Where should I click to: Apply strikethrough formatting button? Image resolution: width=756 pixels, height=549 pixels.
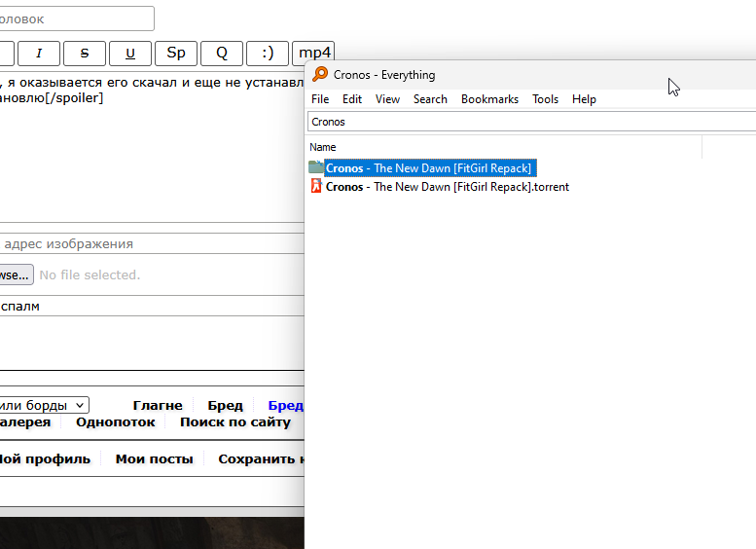click(x=85, y=53)
